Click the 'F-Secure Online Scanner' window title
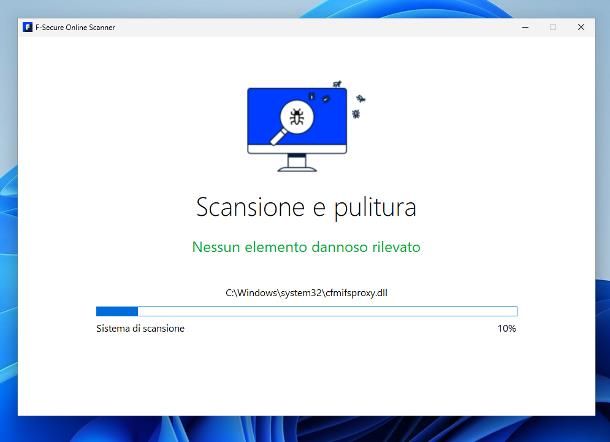The width and height of the screenshot is (610, 442). [75, 27]
